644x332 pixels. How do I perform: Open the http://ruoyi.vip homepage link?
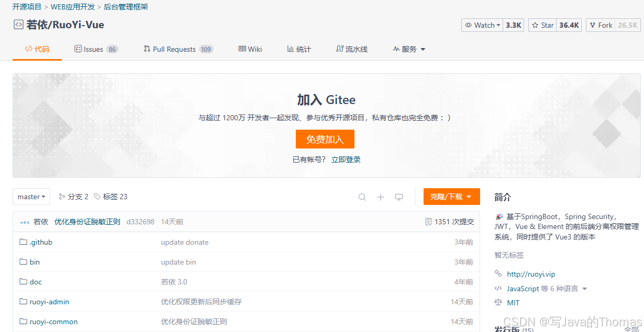(x=531, y=274)
